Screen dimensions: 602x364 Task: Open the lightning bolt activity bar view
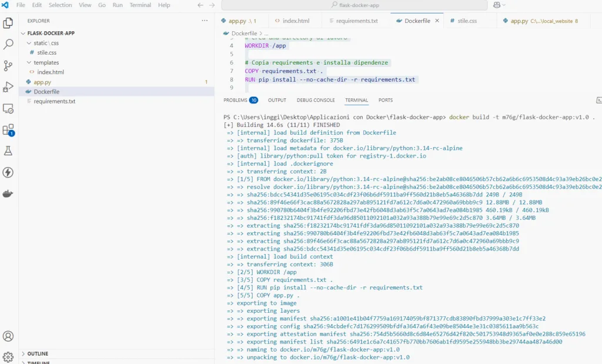8,172
